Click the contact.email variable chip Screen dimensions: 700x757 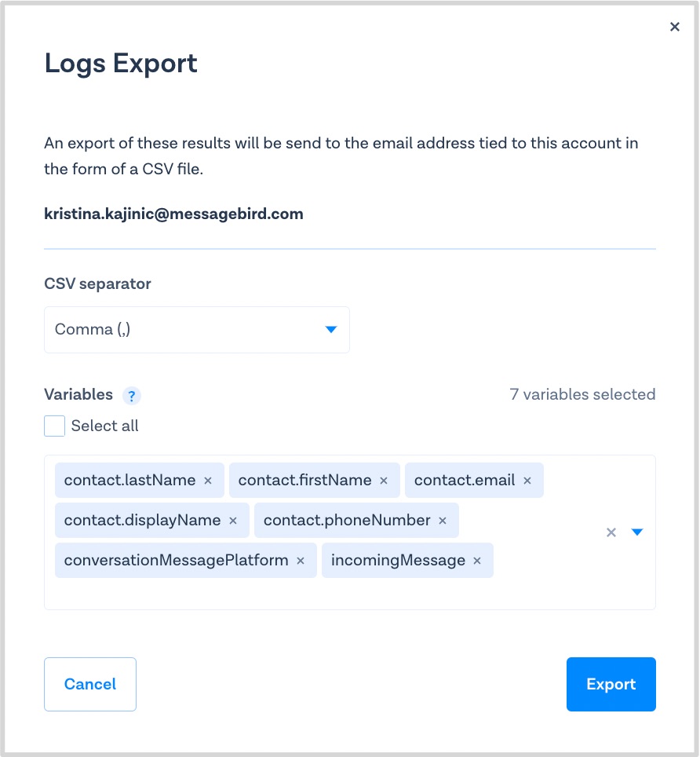(x=465, y=481)
